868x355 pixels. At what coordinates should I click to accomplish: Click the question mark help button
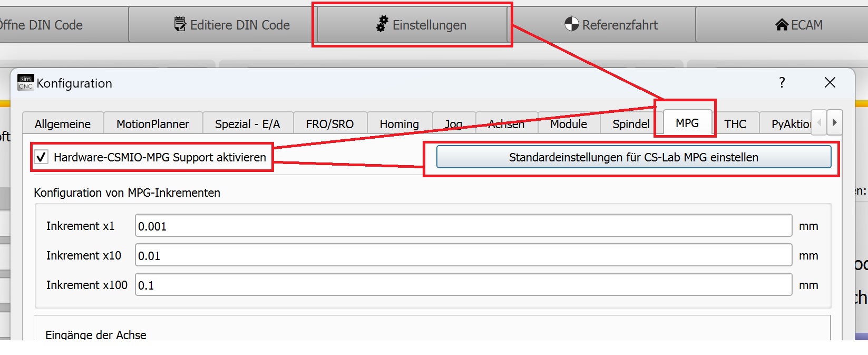(x=782, y=82)
